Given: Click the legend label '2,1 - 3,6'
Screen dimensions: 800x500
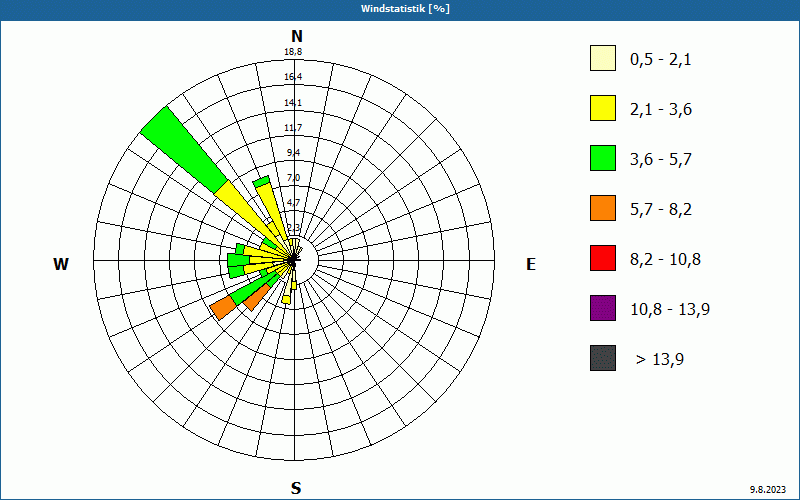Looking at the screenshot, I should [x=661, y=110].
